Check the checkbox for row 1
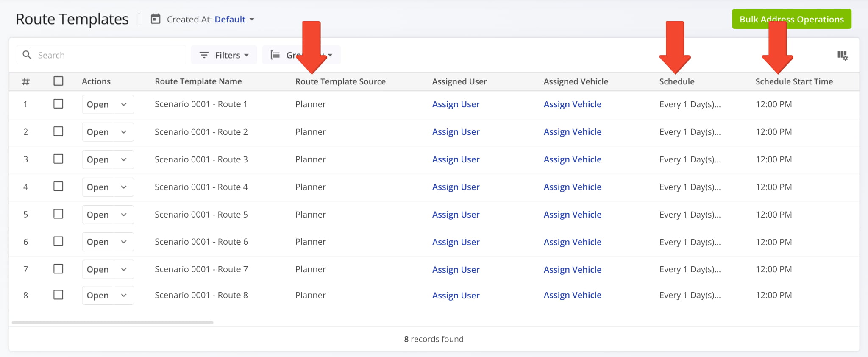 (58, 104)
